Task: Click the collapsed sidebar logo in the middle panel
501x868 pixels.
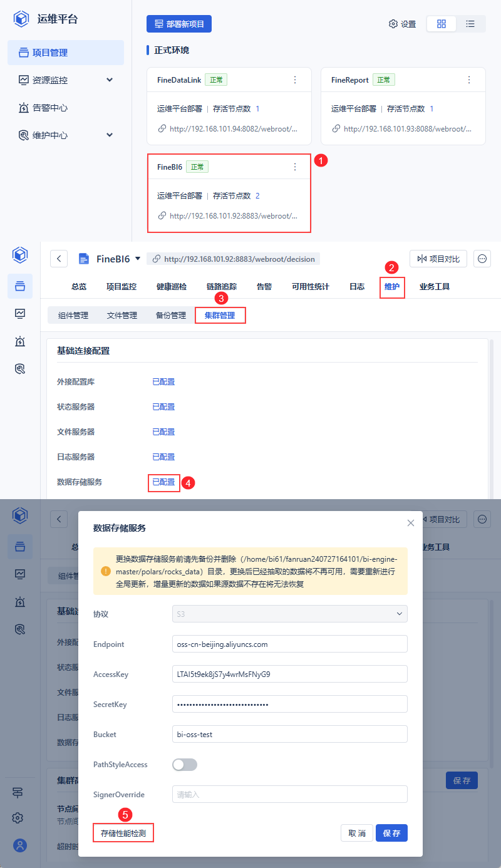Action: tap(20, 256)
